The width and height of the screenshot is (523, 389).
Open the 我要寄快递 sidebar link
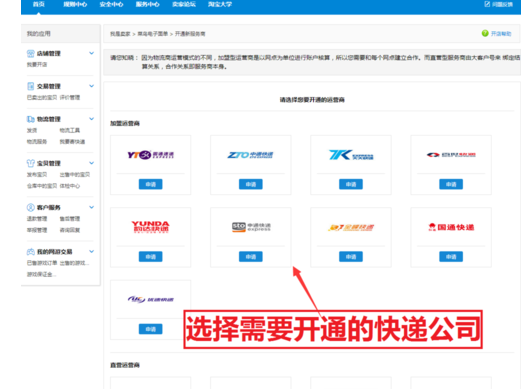[72, 142]
